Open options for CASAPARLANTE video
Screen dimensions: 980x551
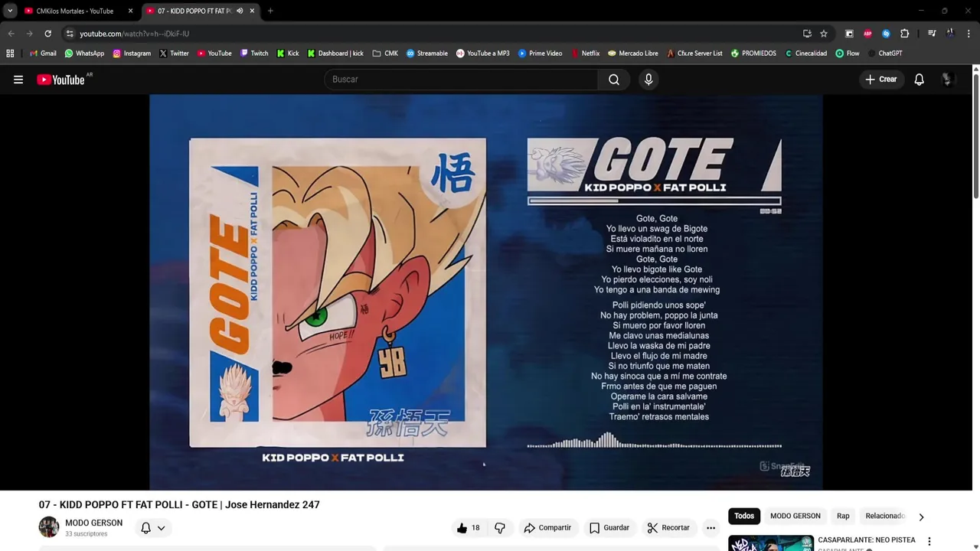tap(929, 541)
